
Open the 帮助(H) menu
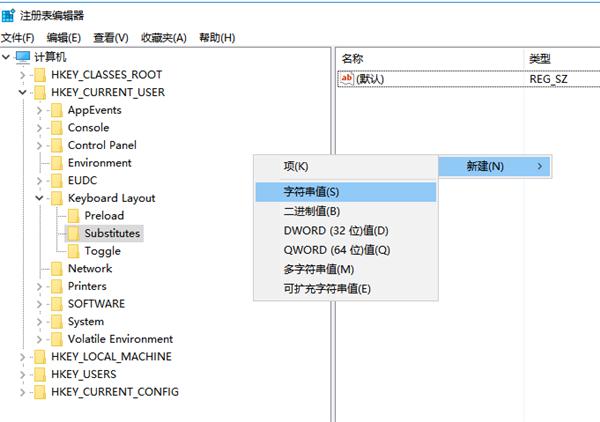pos(217,38)
